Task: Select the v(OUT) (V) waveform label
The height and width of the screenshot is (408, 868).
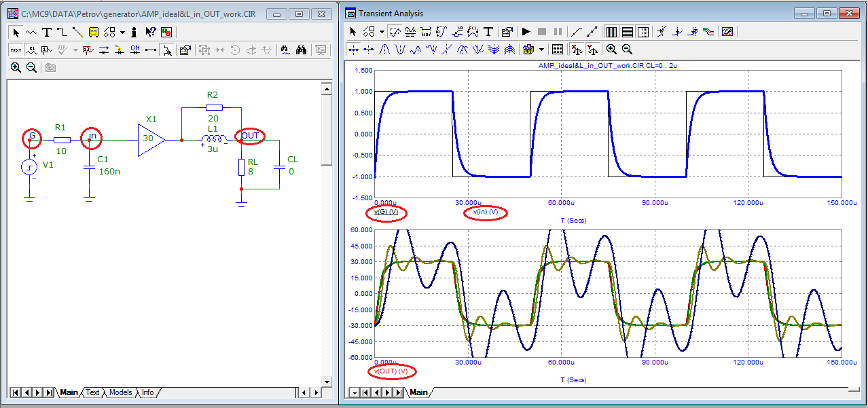Action: tap(391, 371)
